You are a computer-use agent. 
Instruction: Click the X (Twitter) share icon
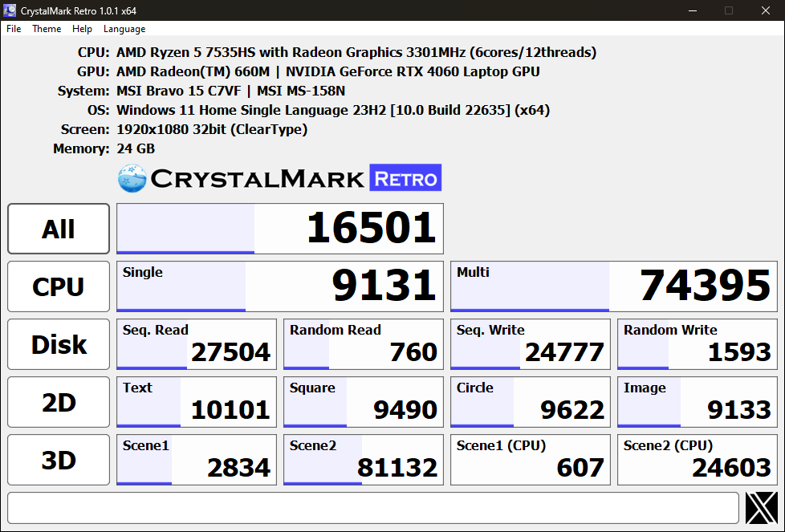coord(762,508)
